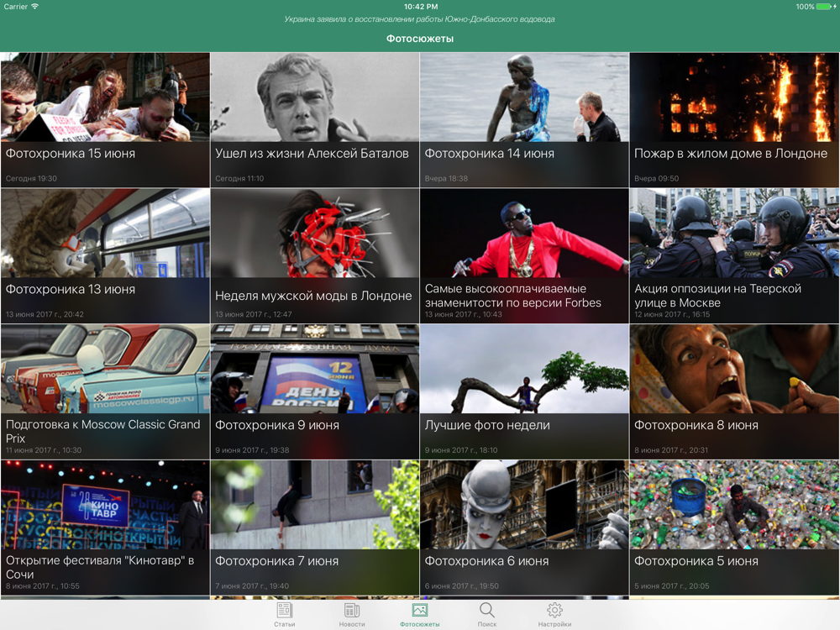Open the shouting woman photo for 8 июня
Image resolution: width=840 pixels, height=630 pixels.
(734, 369)
